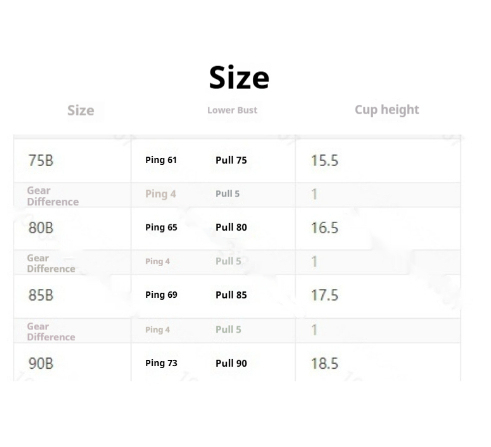491x447 pixels.
Task: Select the Ping 65 value
Action: (x=161, y=227)
